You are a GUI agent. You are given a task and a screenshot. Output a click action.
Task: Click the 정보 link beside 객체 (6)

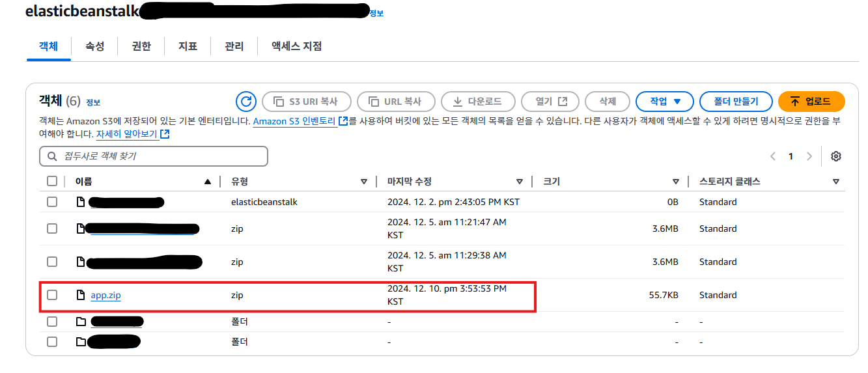click(x=93, y=102)
